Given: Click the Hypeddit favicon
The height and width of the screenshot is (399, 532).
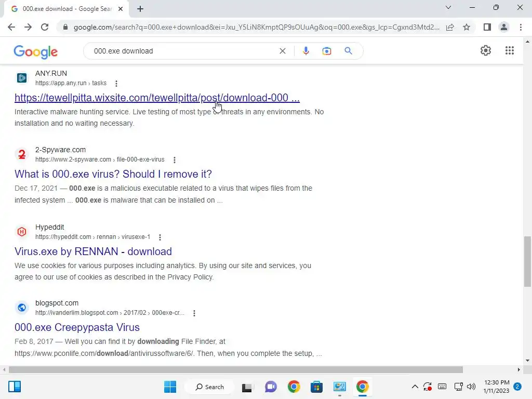Looking at the screenshot, I should (x=22, y=232).
